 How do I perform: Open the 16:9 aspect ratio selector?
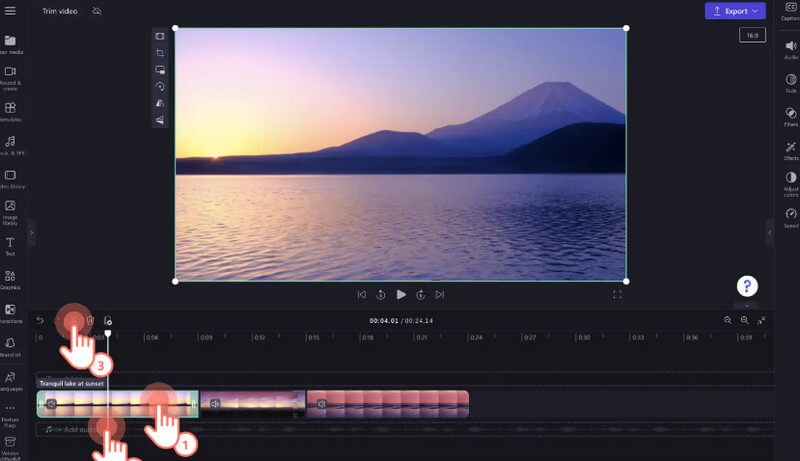(752, 36)
